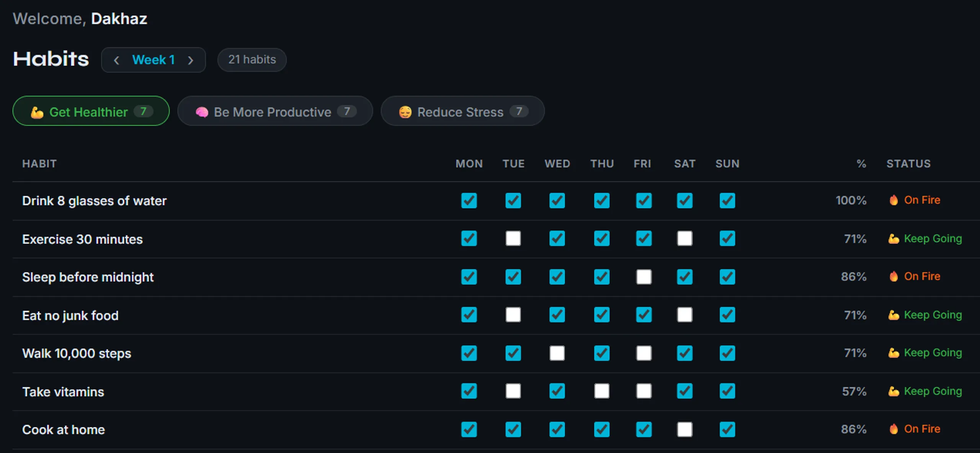Image resolution: width=980 pixels, height=453 pixels.
Task: Click the fire icon in Sleep before midnight row
Action: (x=893, y=276)
